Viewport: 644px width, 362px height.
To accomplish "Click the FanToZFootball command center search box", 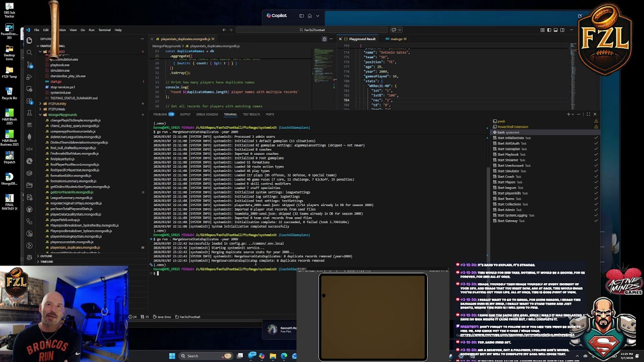I will 312,30.
